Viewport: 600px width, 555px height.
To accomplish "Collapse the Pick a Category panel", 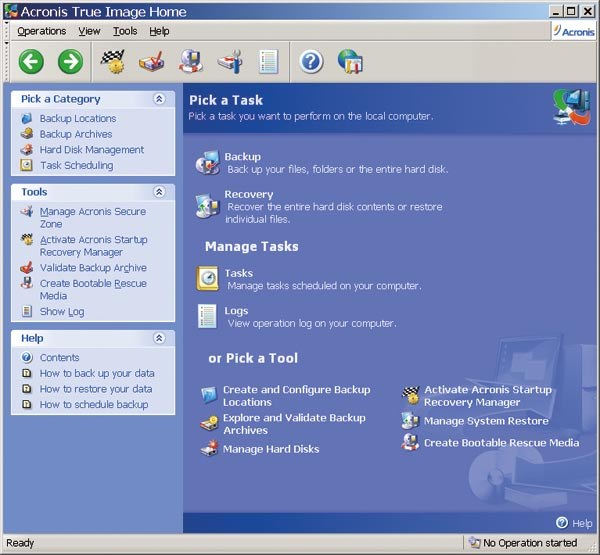I will click(159, 99).
